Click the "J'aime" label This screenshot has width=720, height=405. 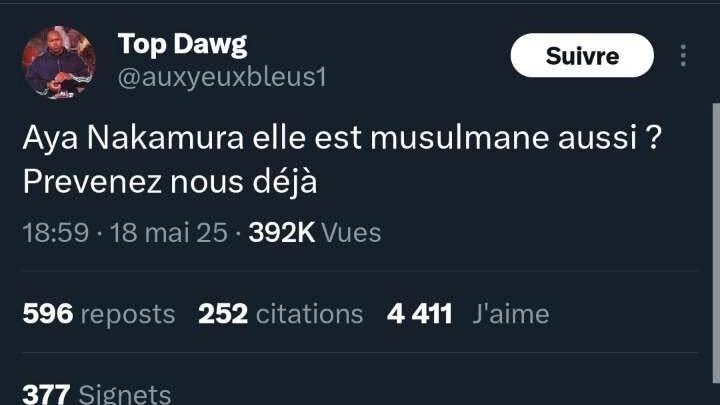(x=511, y=315)
